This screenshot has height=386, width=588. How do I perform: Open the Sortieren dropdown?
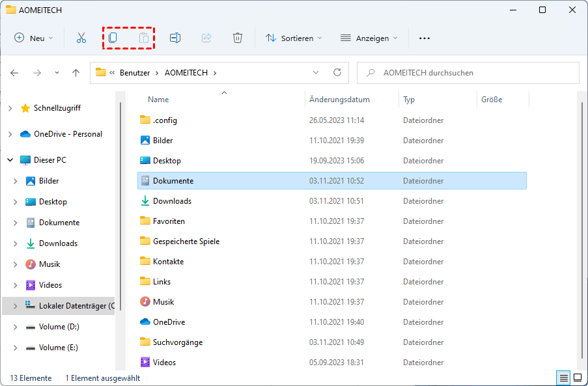pyautogui.click(x=294, y=38)
